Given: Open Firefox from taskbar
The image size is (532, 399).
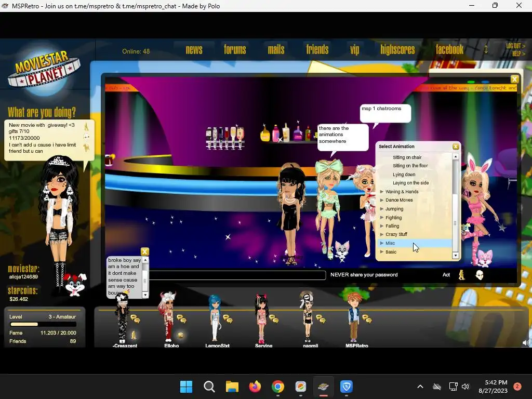Looking at the screenshot, I should click(255, 387).
